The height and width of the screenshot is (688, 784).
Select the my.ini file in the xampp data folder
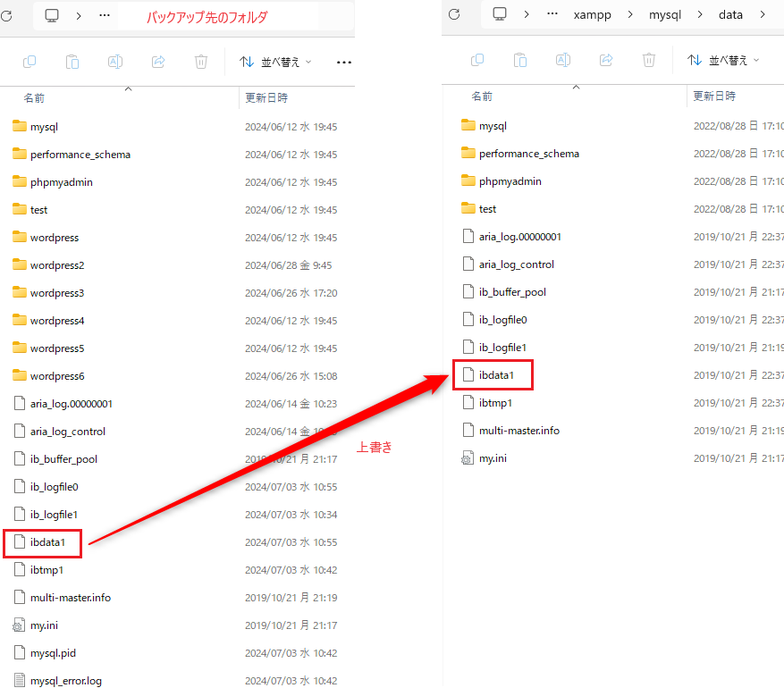(493, 458)
